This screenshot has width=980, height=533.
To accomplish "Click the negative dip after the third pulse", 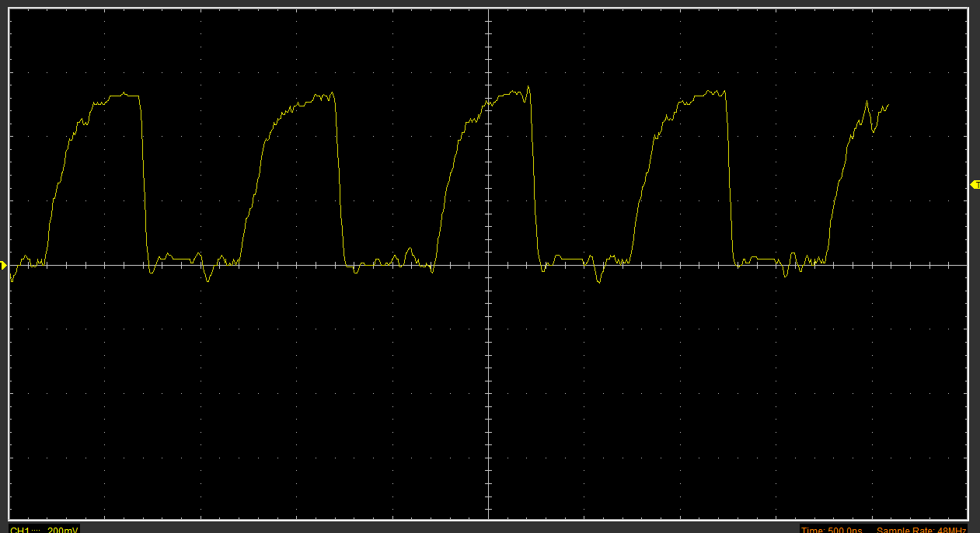I will tap(598, 281).
